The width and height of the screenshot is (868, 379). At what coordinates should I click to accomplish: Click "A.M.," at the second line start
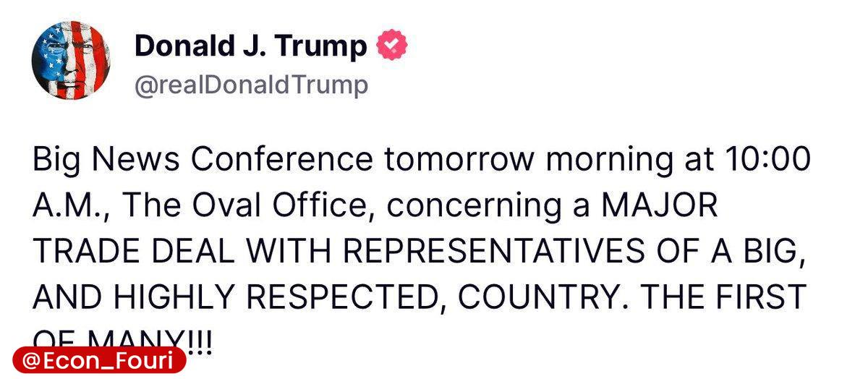[72, 208]
